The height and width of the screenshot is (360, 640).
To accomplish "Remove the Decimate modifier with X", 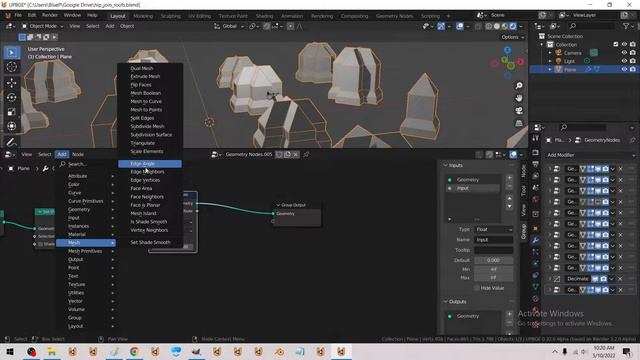I will tap(621, 279).
